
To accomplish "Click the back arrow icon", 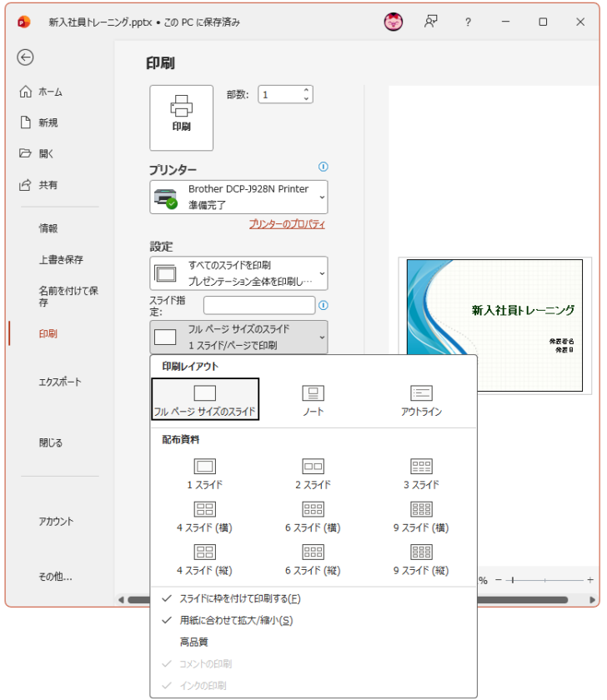I will click(26, 57).
